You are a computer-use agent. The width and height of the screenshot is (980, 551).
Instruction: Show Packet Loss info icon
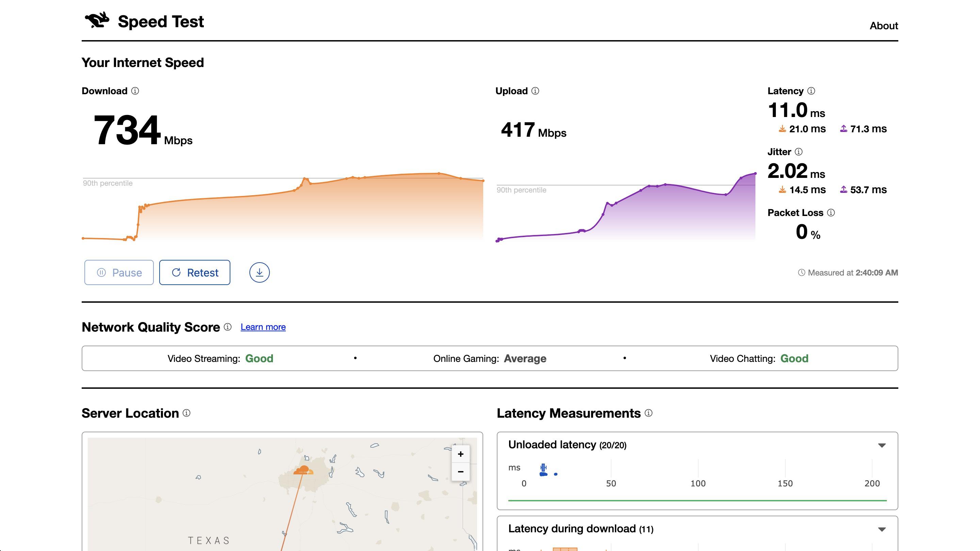click(831, 213)
